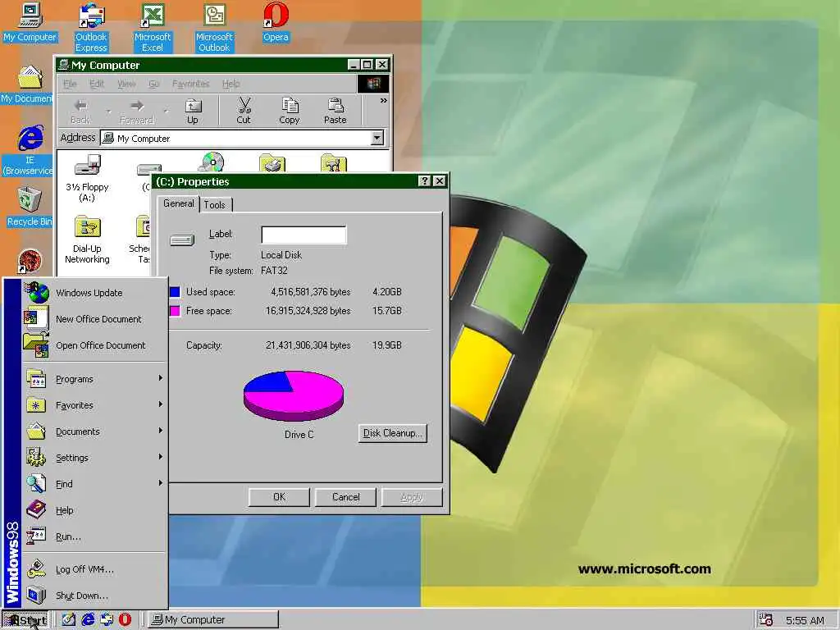
Task: Open the File menu in My Computer
Action: click(x=70, y=84)
